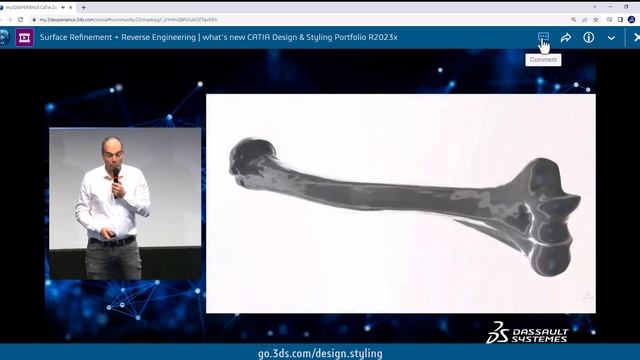Image resolution: width=640 pixels, height=360 pixels.
Task: Click the site lock icon in address bar
Action: pyautogui.click(x=34, y=20)
